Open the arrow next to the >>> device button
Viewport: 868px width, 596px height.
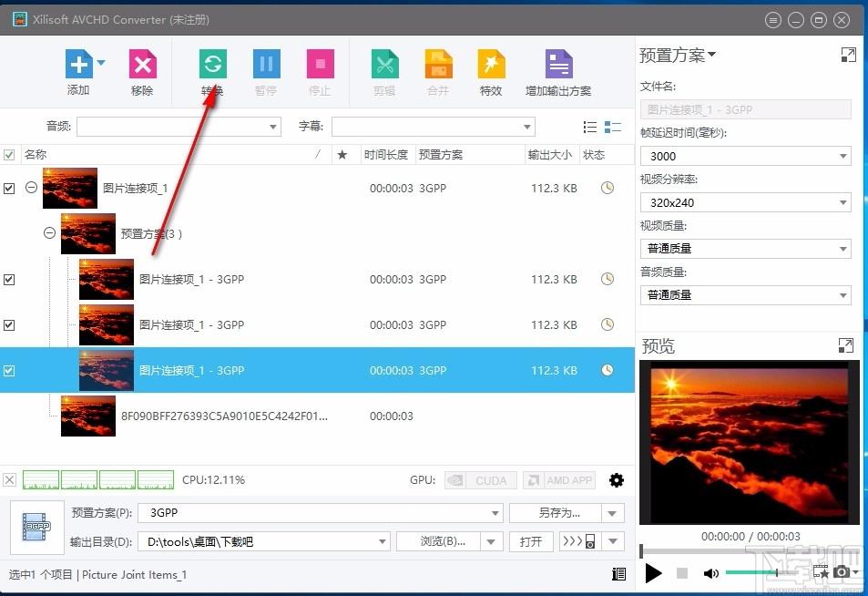pyautogui.click(x=613, y=541)
